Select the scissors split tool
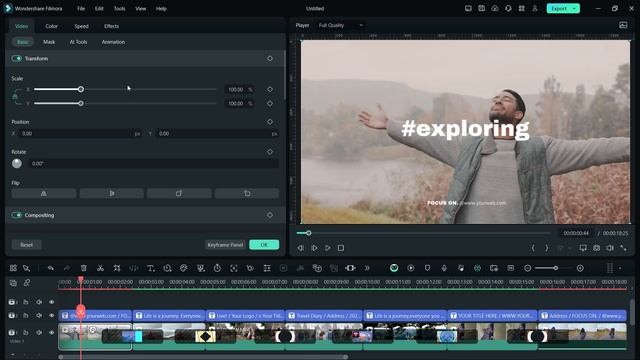640x360 pixels. 100,268
